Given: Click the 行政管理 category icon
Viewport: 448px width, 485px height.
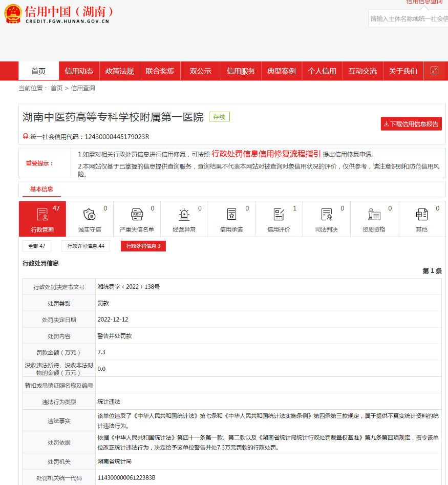Looking at the screenshot, I should (42, 215).
